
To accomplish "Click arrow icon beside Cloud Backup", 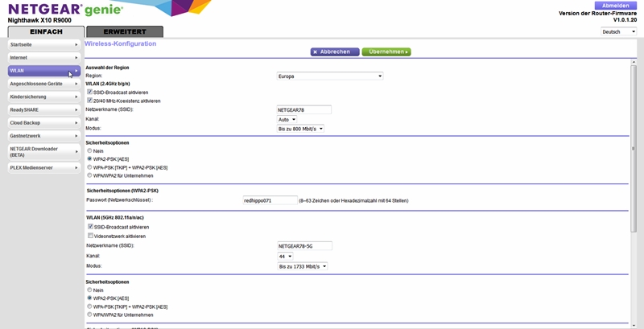I will 76,122.
